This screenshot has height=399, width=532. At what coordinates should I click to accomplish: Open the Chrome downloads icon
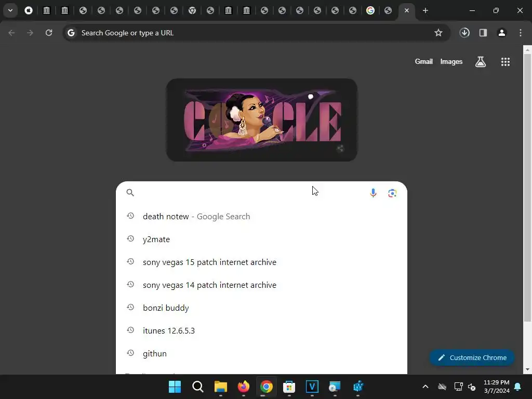pos(464,33)
